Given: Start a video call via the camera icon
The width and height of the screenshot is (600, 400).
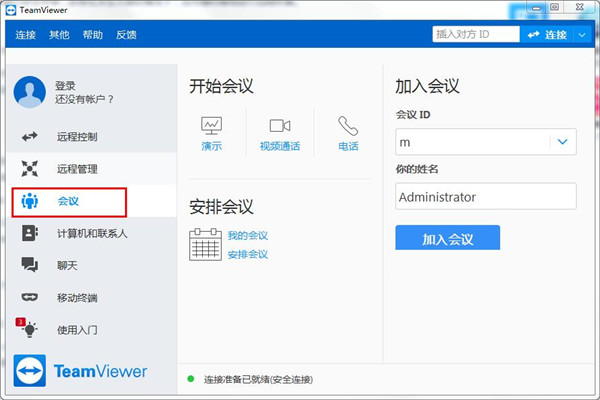Looking at the screenshot, I should pyautogui.click(x=280, y=126).
